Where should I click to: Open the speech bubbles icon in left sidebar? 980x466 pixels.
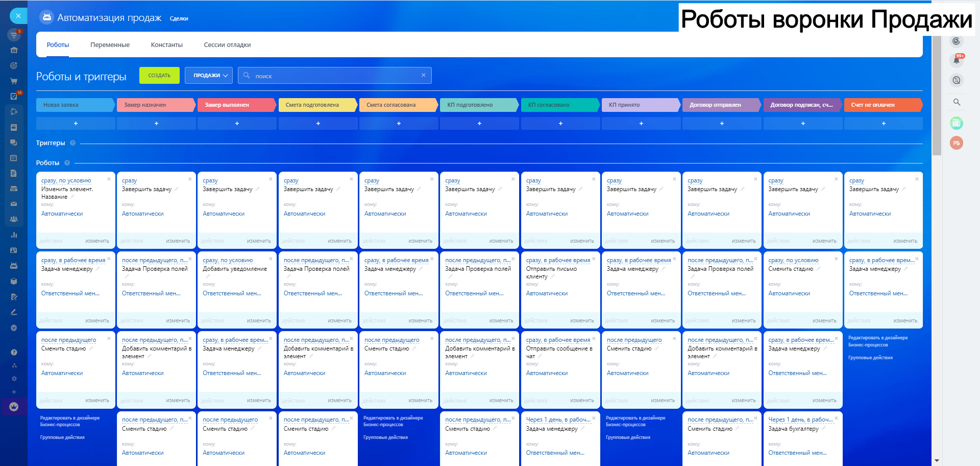click(x=14, y=143)
